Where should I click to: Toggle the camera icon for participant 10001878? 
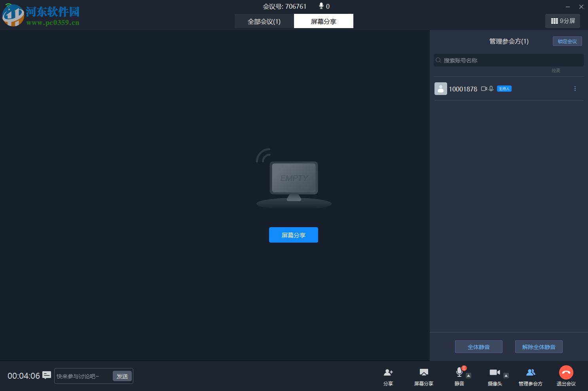pos(484,89)
